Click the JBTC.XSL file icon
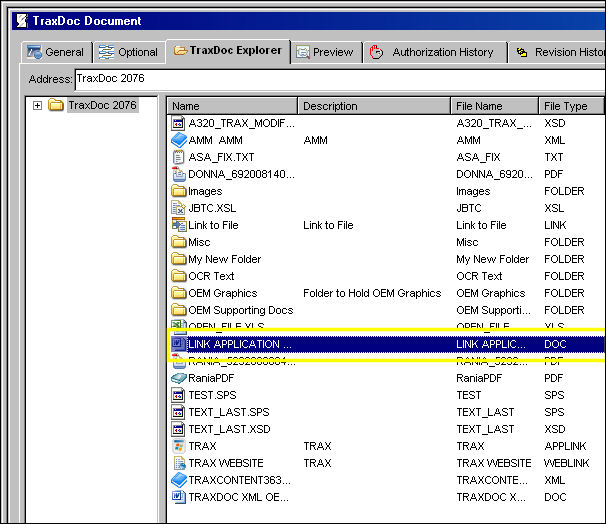Screen dimensions: 606x524 [178, 208]
